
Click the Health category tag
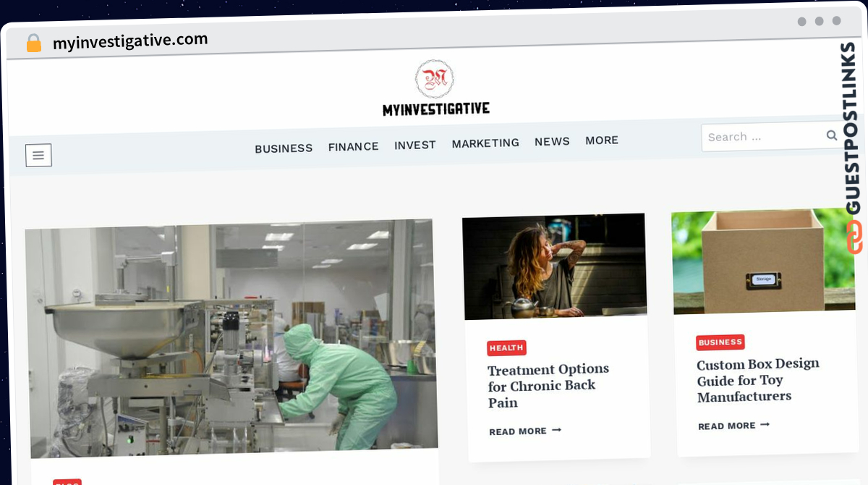coord(506,348)
